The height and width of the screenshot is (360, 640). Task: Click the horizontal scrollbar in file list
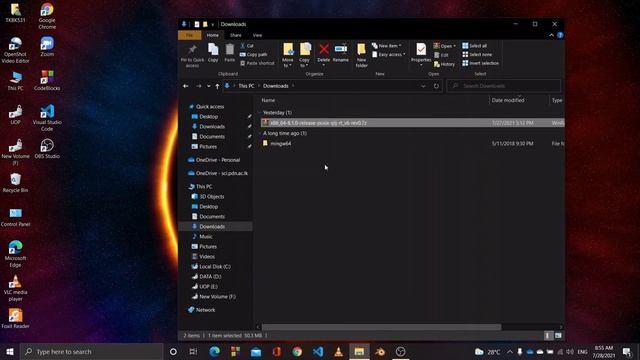coord(381,327)
